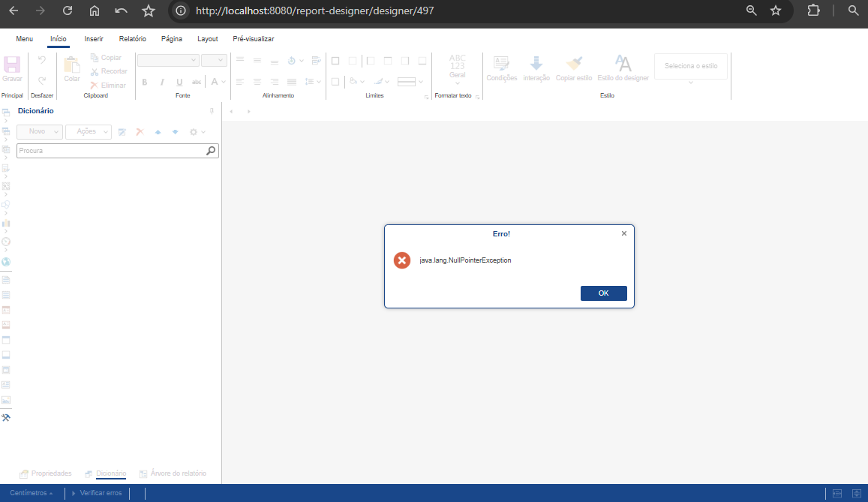Click the move down arrow in Dicionário
The height and width of the screenshot is (502, 868).
pos(175,132)
